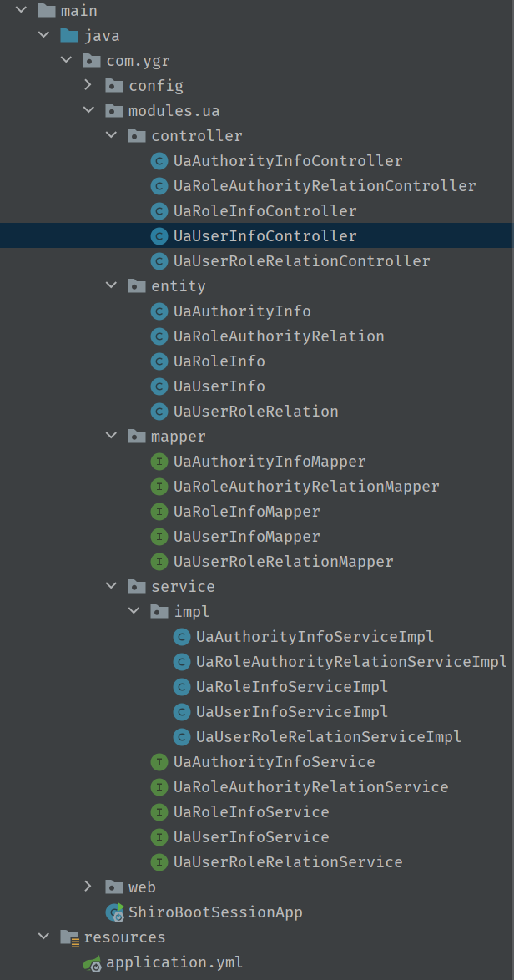Collapse the com.ygr package chevron
The height and width of the screenshot is (980, 514).
click(66, 61)
